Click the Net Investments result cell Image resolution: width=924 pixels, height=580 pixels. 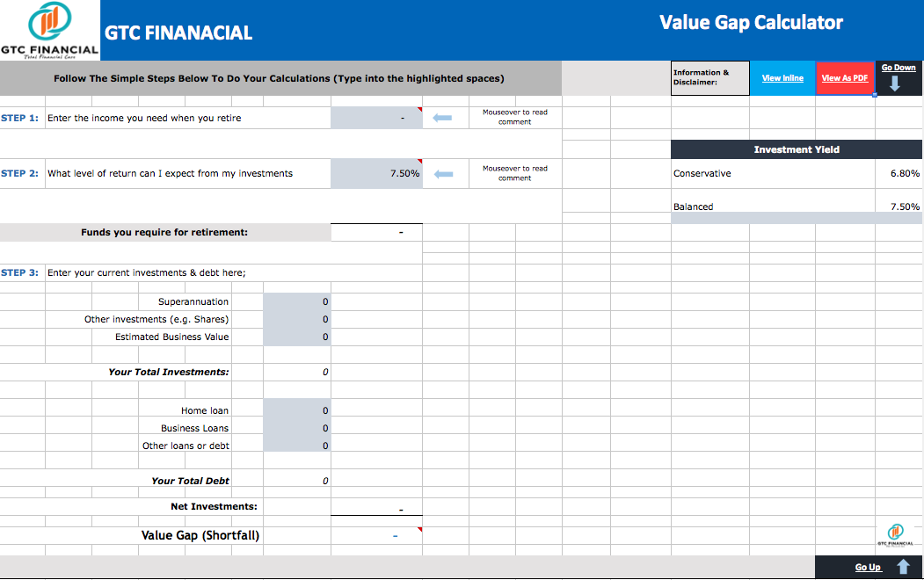pos(376,507)
